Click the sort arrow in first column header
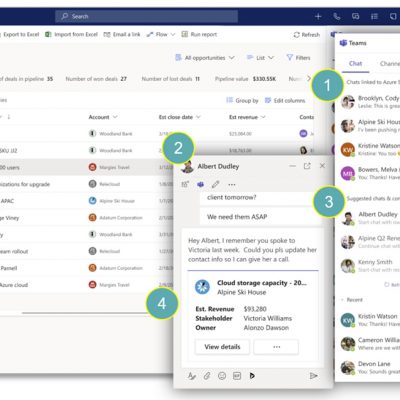 (9, 117)
